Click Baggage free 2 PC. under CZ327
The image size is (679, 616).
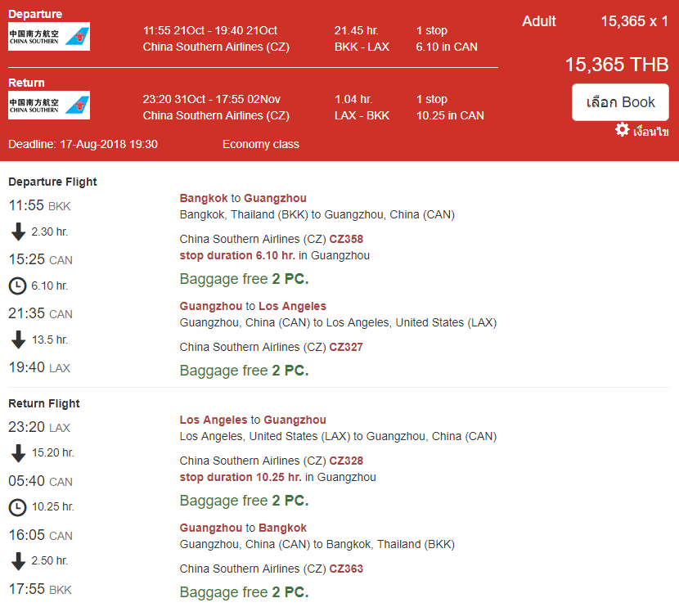[x=245, y=371]
